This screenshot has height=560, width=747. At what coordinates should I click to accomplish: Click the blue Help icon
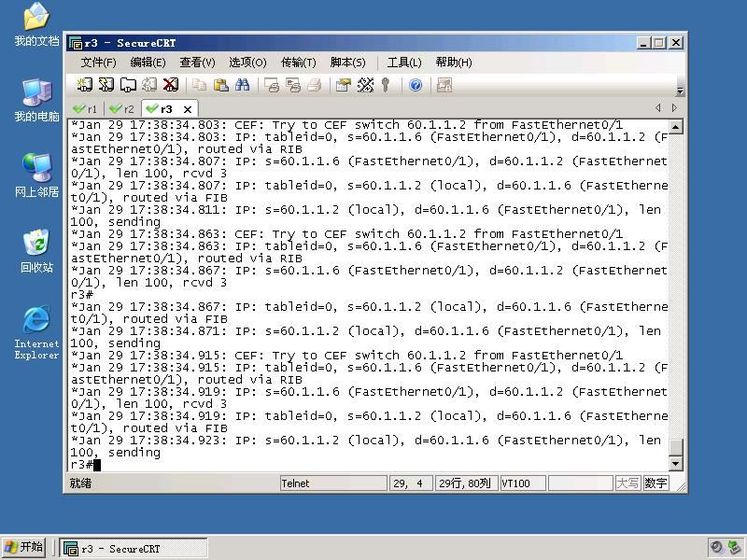[x=416, y=85]
